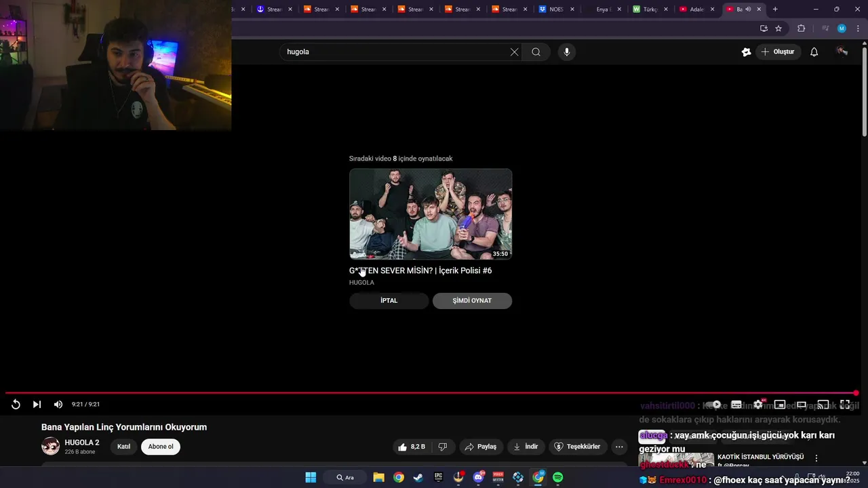Open the player settings gear
This screenshot has height=488, width=868.
[x=758, y=405]
